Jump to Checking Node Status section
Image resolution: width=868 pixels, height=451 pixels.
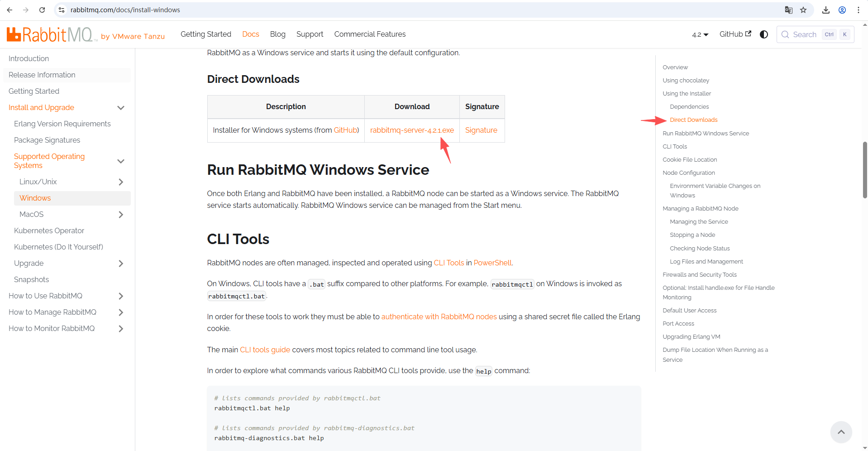click(700, 249)
